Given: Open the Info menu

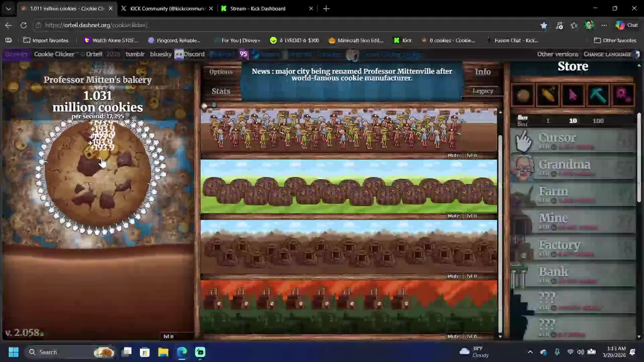Looking at the screenshot, I should point(482,72).
